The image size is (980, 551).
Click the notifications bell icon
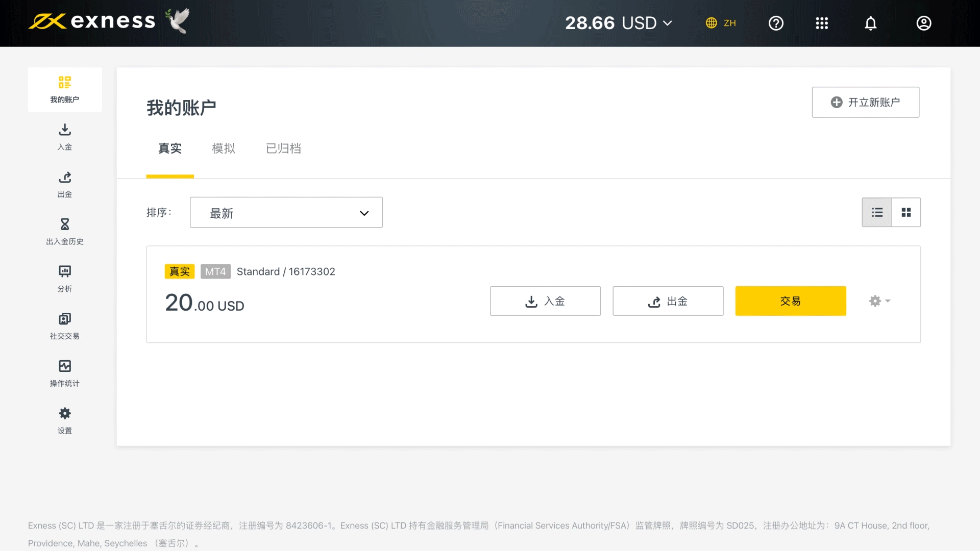pos(871,23)
